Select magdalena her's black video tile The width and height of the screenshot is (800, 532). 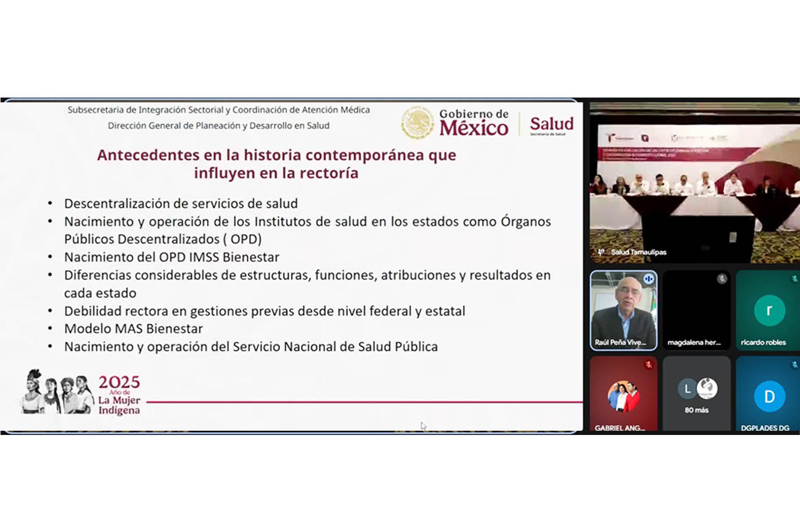pos(696,309)
